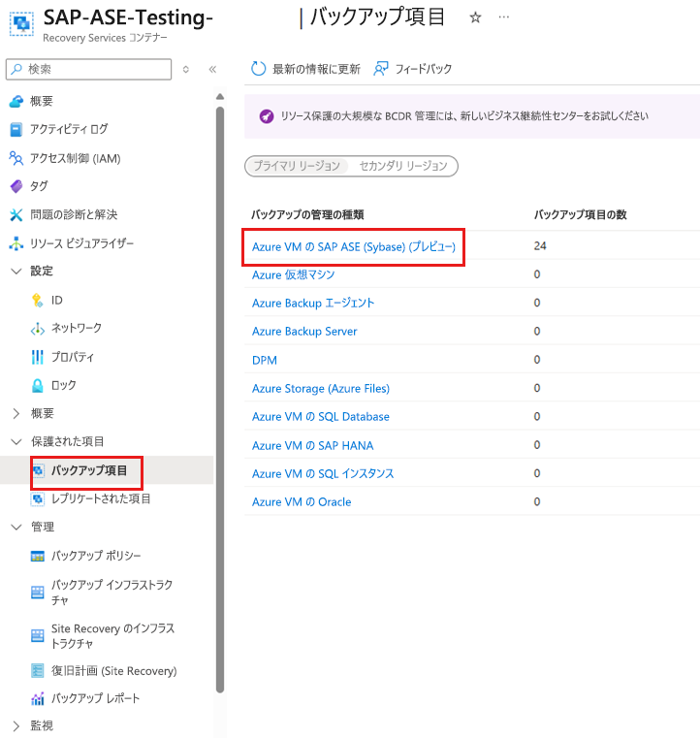
Task: Collapse the 管理 section
Action: coord(16,528)
